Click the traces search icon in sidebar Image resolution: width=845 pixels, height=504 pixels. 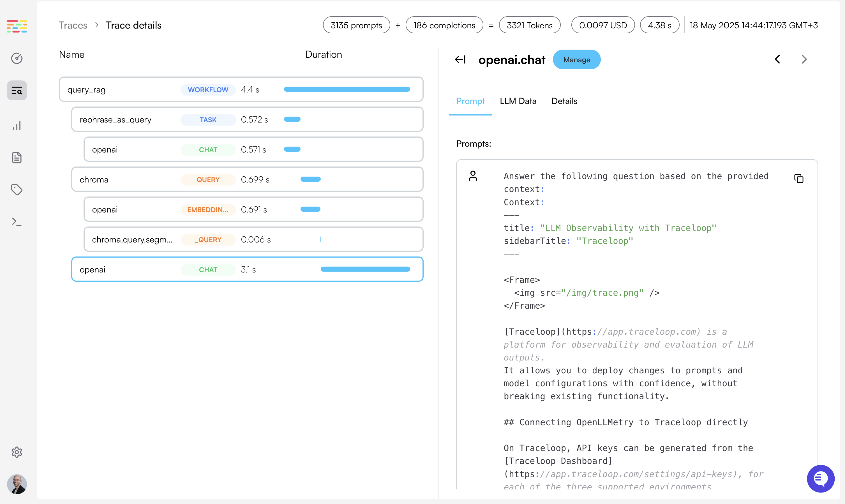tap(17, 90)
